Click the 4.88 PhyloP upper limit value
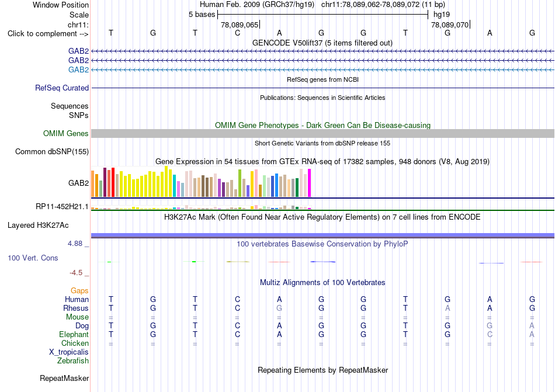The height and width of the screenshot is (392, 555). click(x=75, y=244)
